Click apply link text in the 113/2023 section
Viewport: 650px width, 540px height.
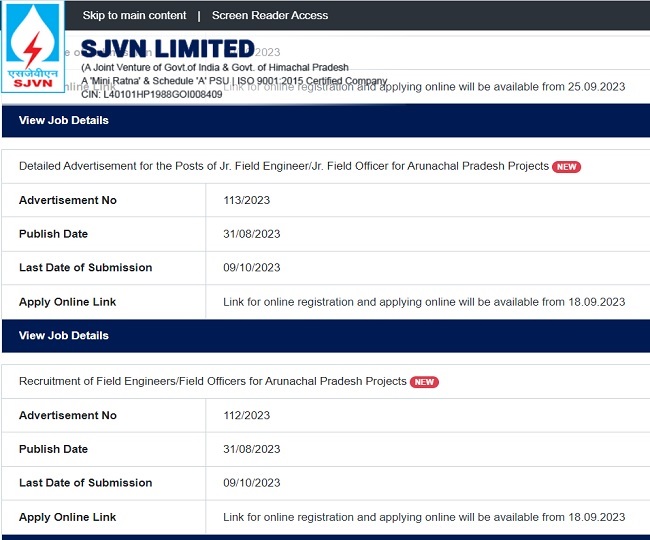[x=424, y=302]
